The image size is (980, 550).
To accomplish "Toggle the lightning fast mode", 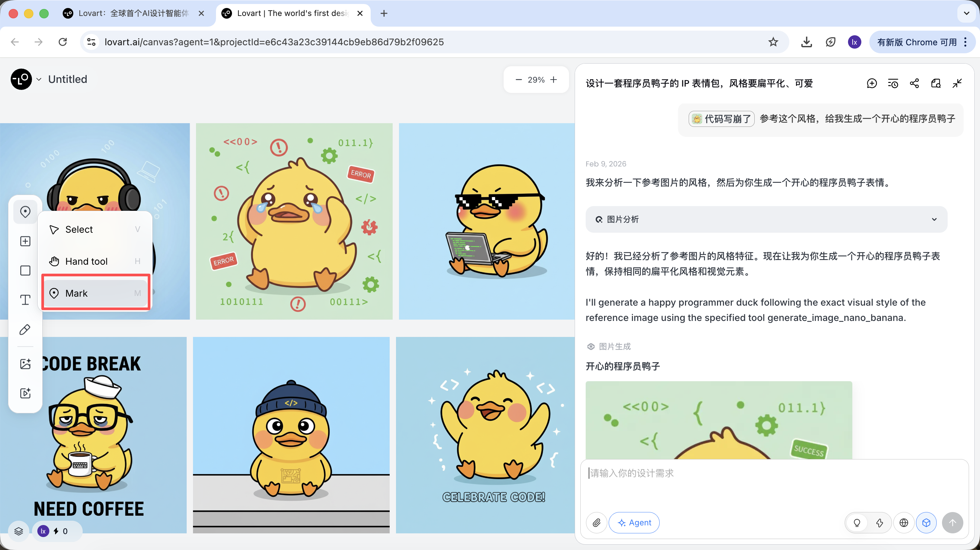I will click(879, 523).
